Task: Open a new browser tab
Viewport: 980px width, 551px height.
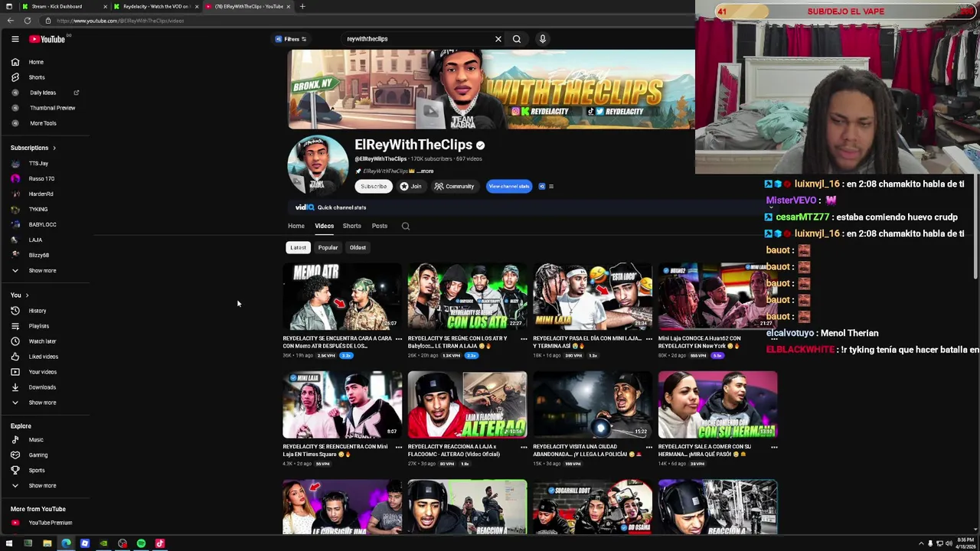Action: (302, 6)
